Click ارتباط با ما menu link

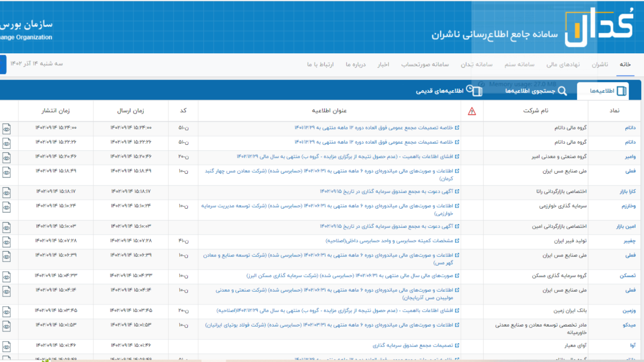point(320,64)
